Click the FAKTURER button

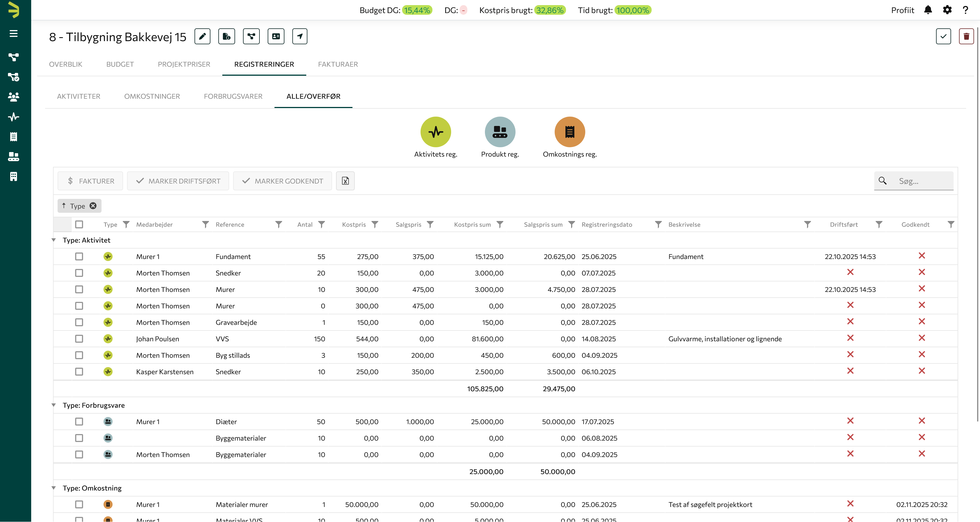[90, 181]
